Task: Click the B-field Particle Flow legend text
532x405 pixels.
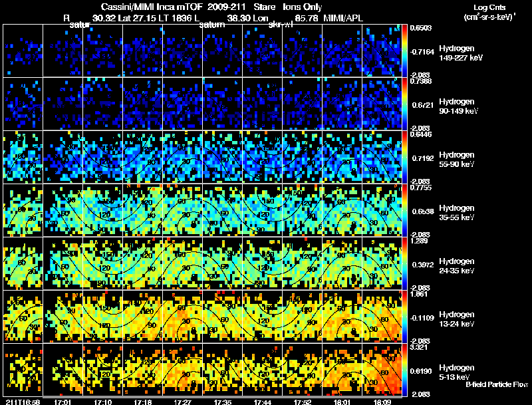Action: [x=496, y=384]
